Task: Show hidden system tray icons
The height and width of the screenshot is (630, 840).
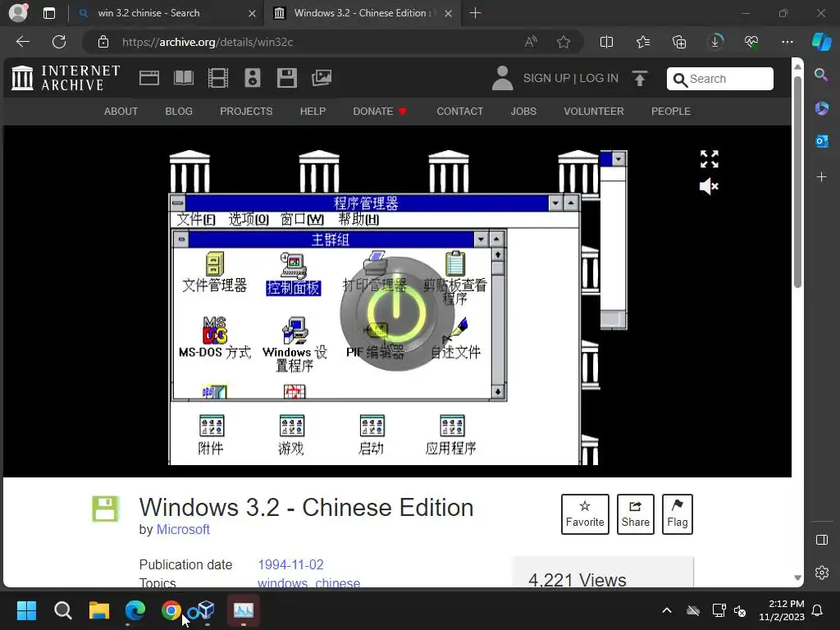Action: tap(667, 610)
